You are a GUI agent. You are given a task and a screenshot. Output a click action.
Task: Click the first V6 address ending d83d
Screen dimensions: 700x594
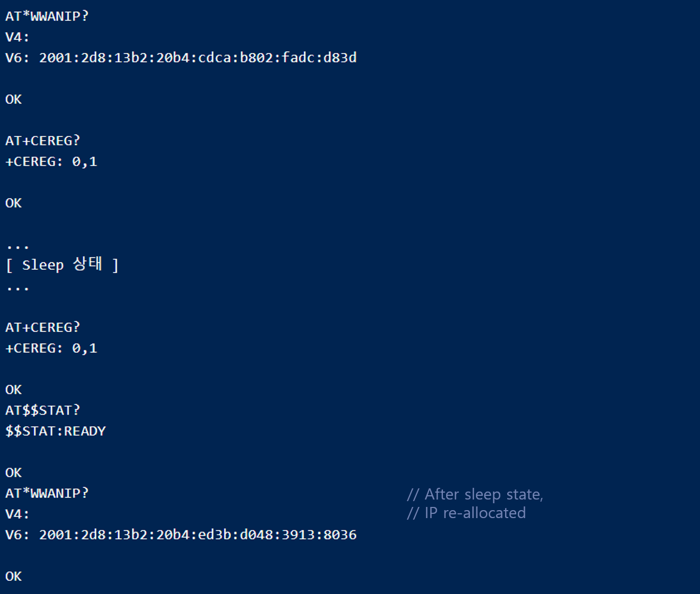point(181,58)
